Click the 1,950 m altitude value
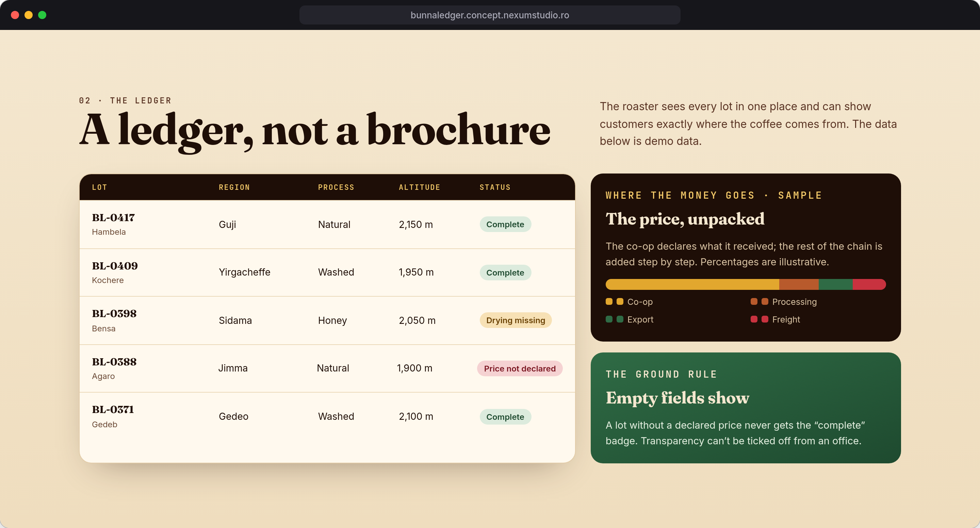The image size is (980, 528). point(416,273)
